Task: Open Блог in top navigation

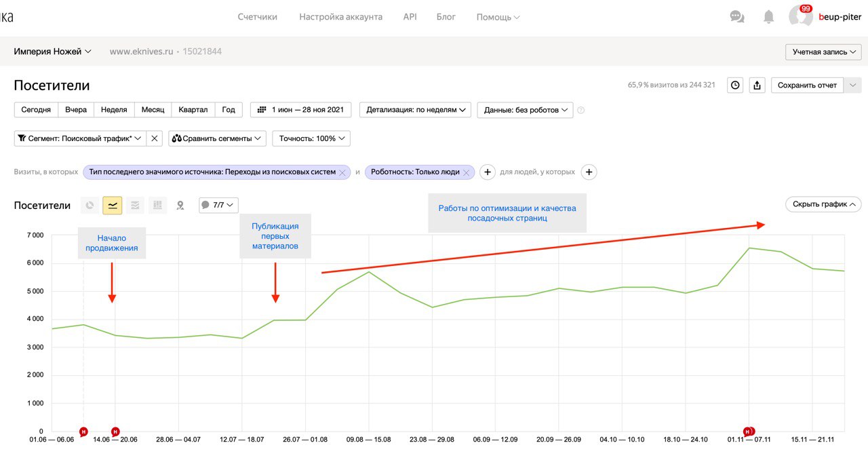Action: coord(446,17)
